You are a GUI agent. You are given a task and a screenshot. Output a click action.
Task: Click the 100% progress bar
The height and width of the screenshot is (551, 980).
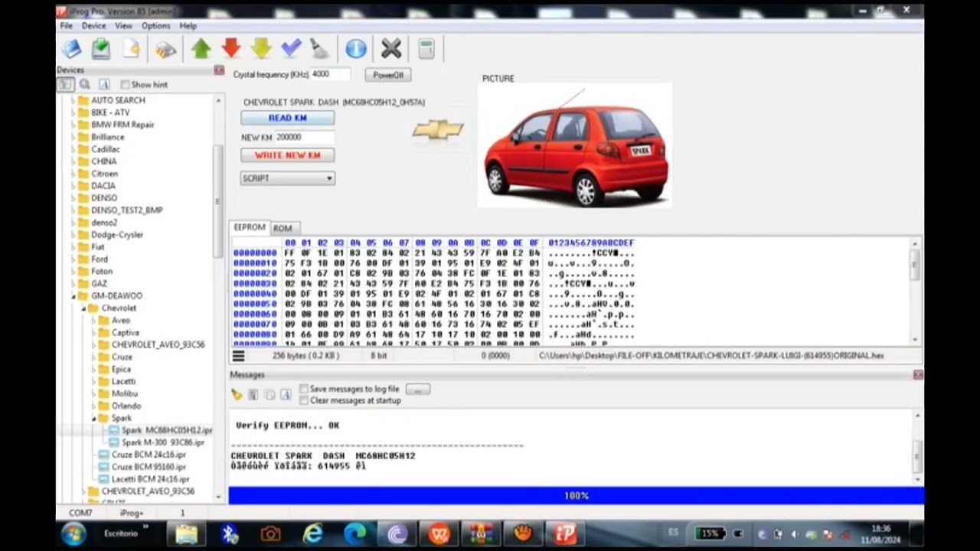click(x=576, y=496)
